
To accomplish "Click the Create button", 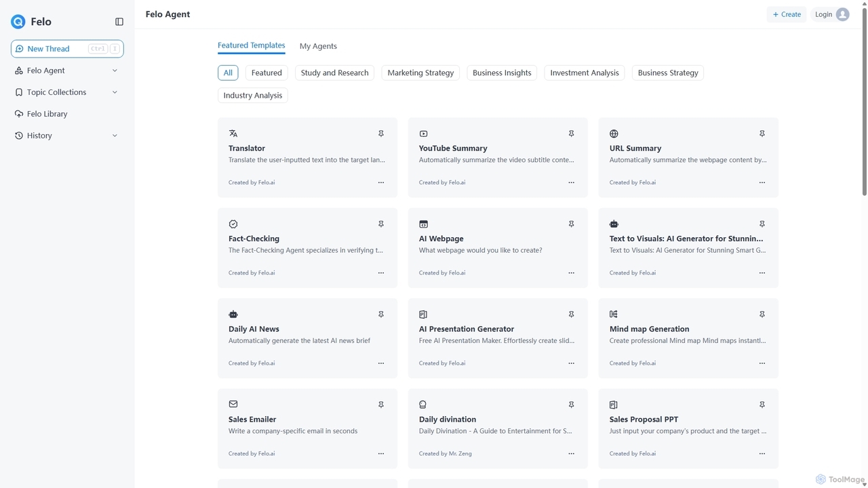I will (787, 14).
